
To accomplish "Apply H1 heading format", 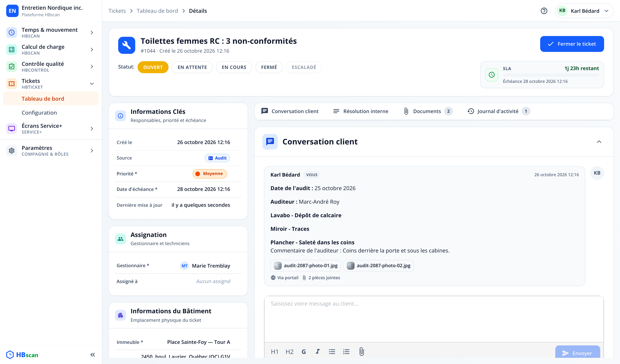I will tap(275, 352).
